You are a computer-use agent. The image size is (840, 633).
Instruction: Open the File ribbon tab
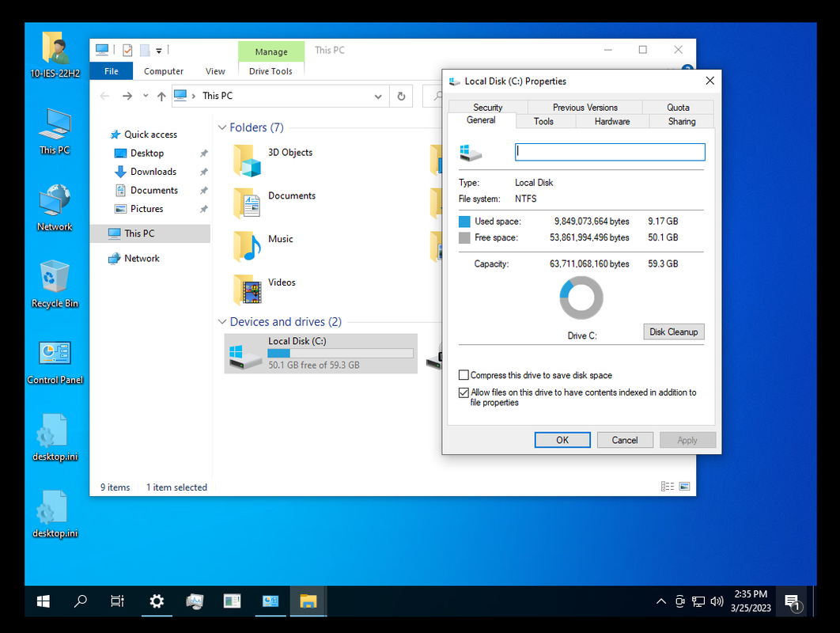pyautogui.click(x=112, y=71)
